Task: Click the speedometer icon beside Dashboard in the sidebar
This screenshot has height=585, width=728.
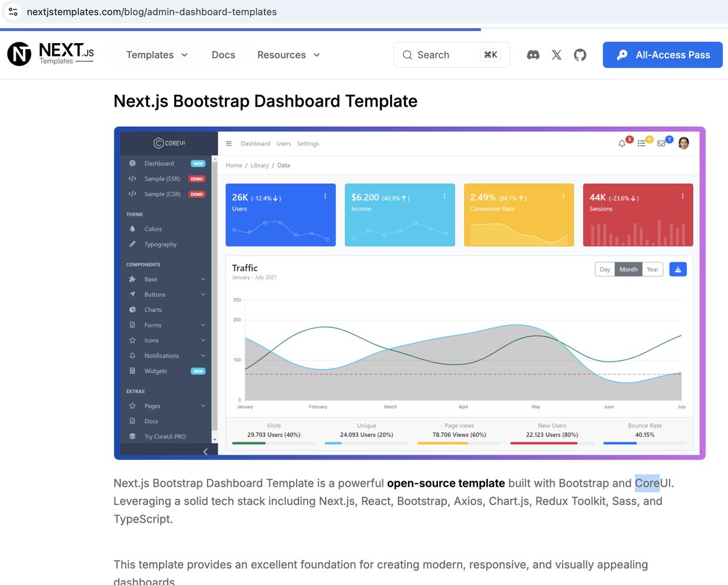Action: (132, 163)
